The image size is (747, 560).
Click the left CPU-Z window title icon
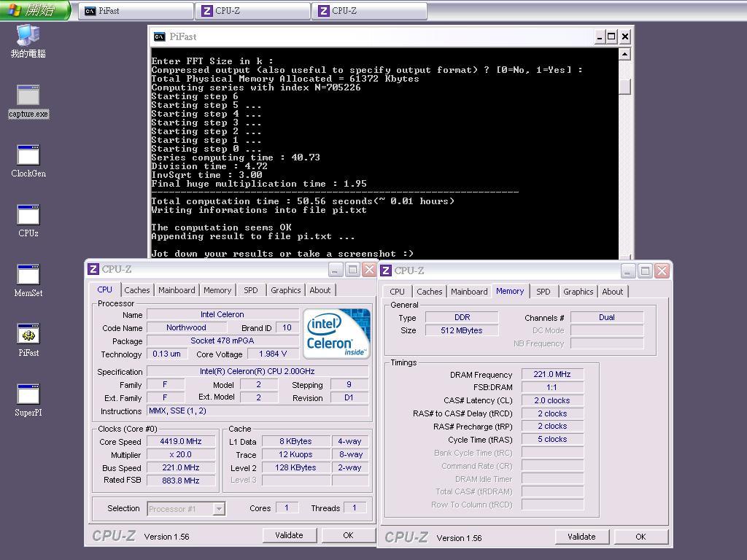point(93,270)
